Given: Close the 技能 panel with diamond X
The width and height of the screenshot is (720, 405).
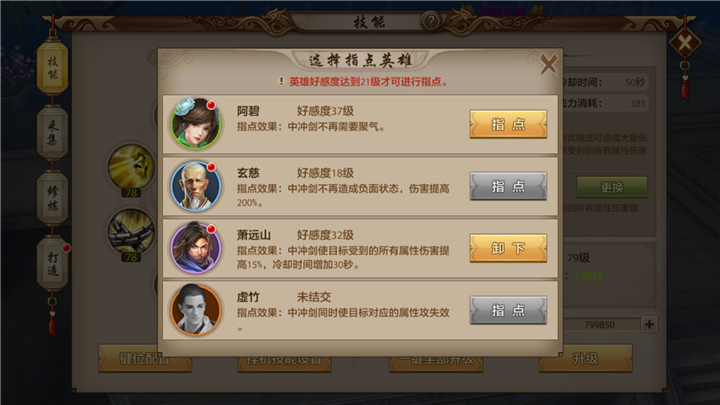Looking at the screenshot, I should click(x=685, y=44).
